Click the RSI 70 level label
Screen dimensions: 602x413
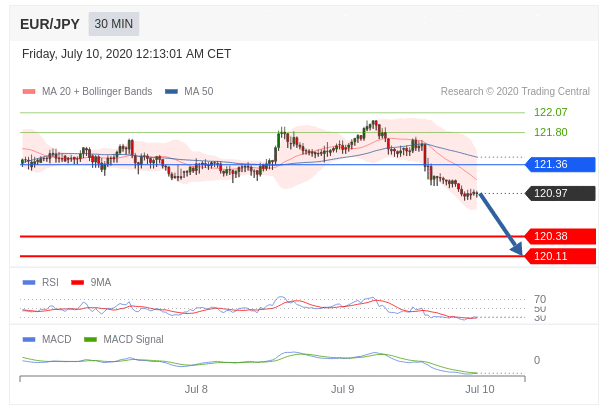[x=540, y=299]
